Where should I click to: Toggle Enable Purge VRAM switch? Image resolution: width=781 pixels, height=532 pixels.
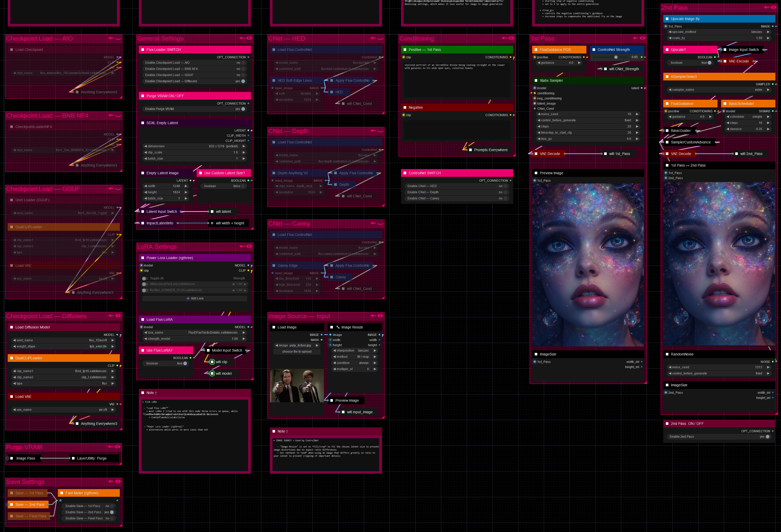tap(243, 109)
